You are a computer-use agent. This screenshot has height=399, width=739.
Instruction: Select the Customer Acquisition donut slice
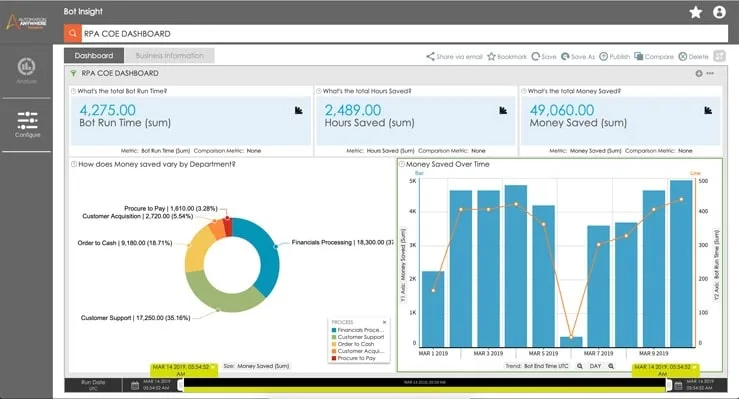[217, 228]
